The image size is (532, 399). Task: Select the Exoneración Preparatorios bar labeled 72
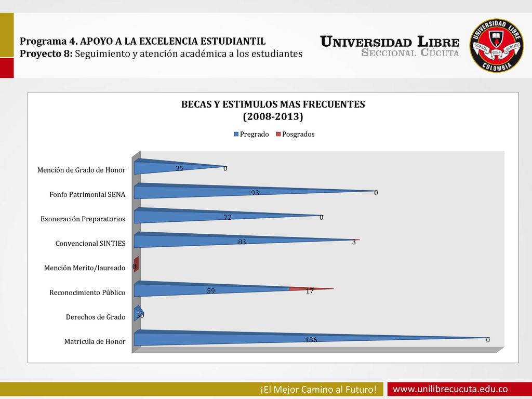point(228,215)
